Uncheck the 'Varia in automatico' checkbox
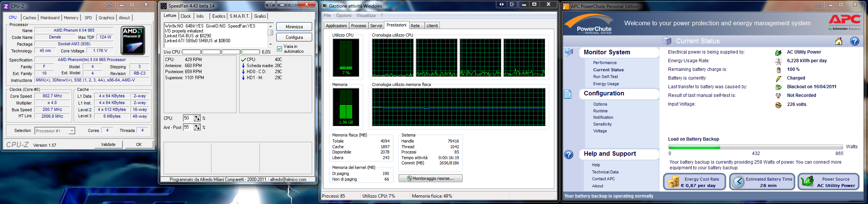This screenshot has width=868, height=204. click(x=280, y=49)
